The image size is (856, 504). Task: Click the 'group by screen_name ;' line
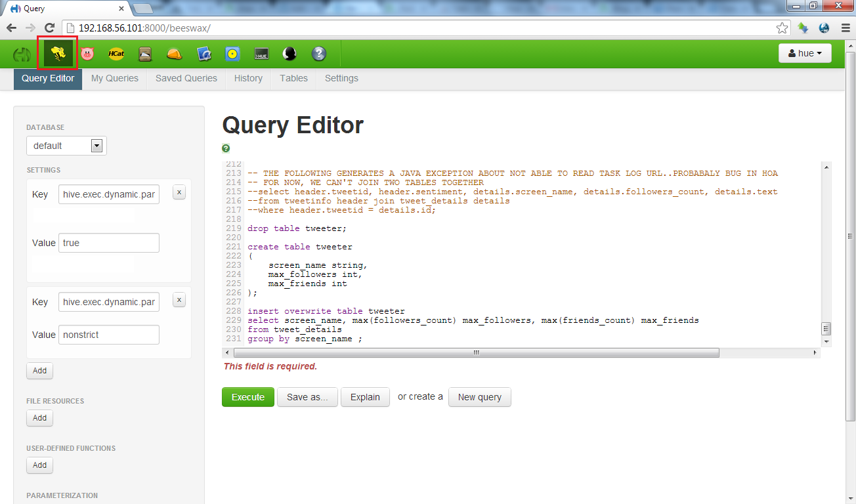[305, 339]
